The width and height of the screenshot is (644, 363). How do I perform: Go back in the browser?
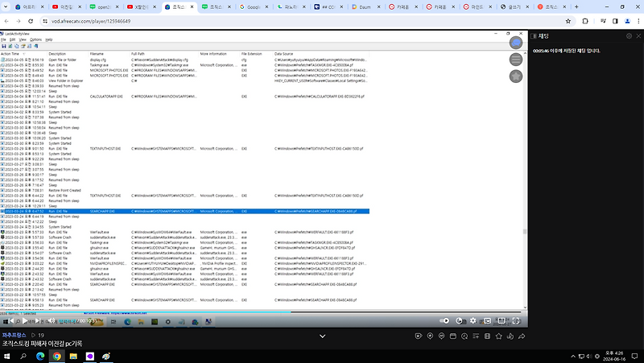click(6, 21)
